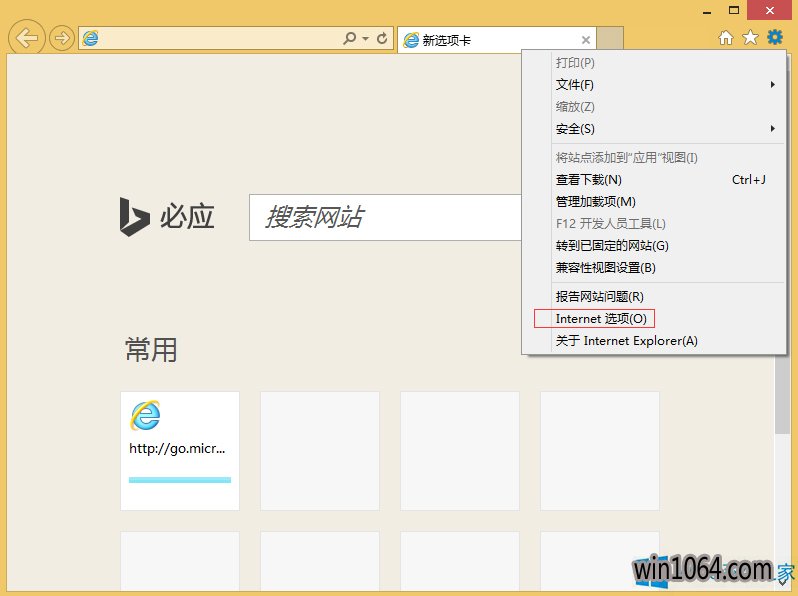The height and width of the screenshot is (596, 798).
Task: Open the address bar autocomplete dropdown arrow
Action: pos(365,39)
